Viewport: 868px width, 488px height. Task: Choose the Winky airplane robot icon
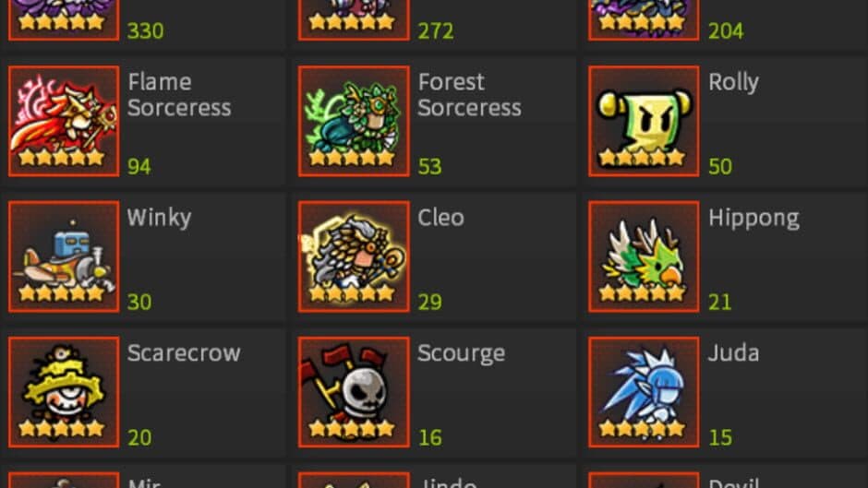click(x=64, y=256)
